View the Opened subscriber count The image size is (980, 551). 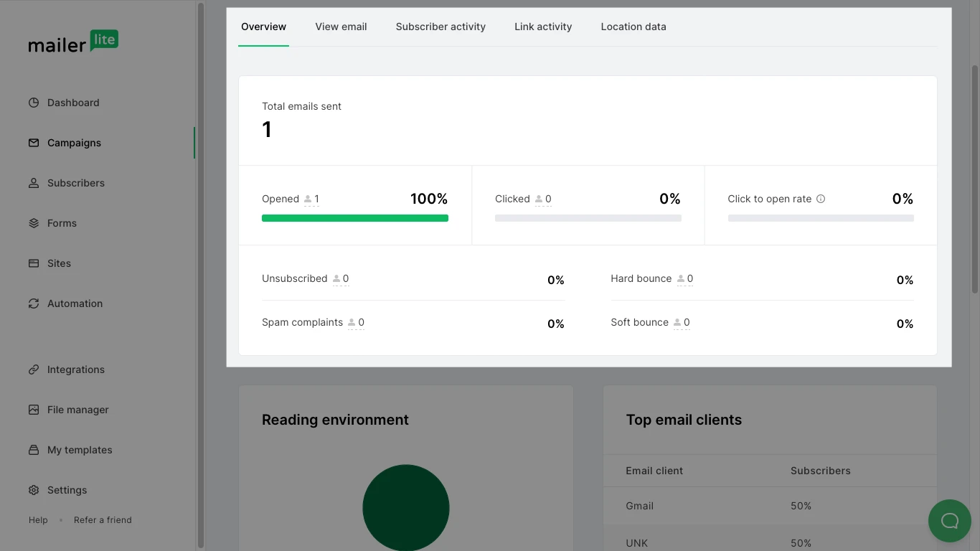pyautogui.click(x=312, y=199)
